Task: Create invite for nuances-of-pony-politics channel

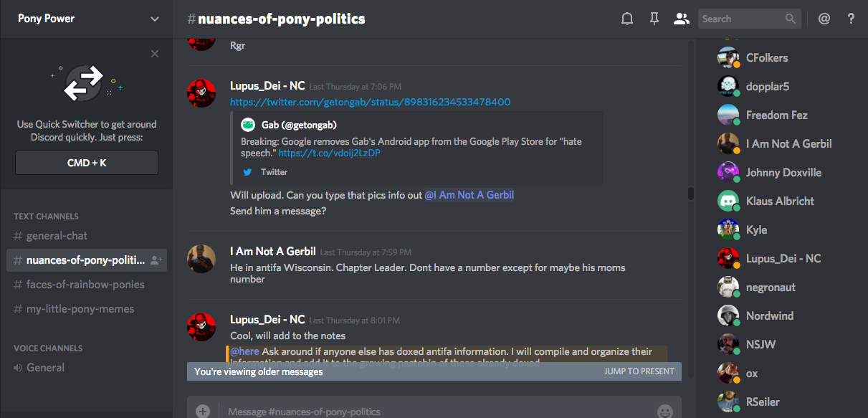Action: click(157, 260)
